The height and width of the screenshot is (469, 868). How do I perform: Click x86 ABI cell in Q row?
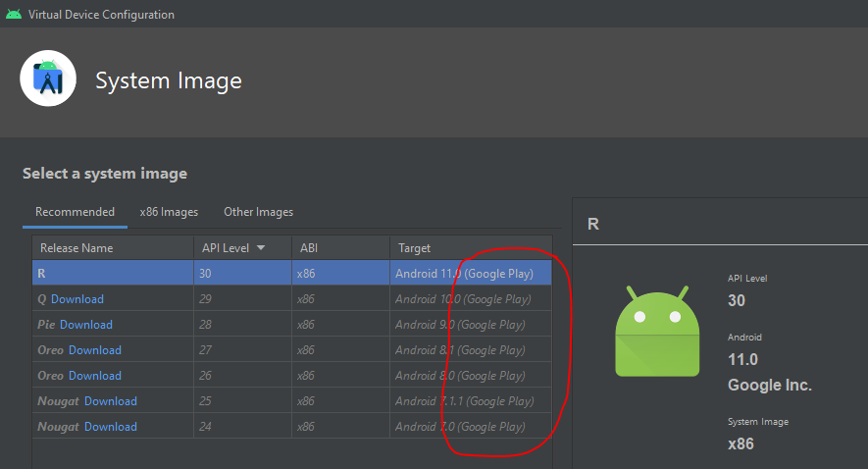[340, 299]
